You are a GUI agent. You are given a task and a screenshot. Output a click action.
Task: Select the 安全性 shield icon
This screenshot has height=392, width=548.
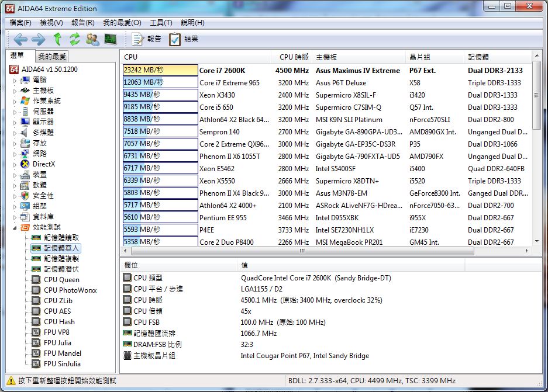(25, 196)
